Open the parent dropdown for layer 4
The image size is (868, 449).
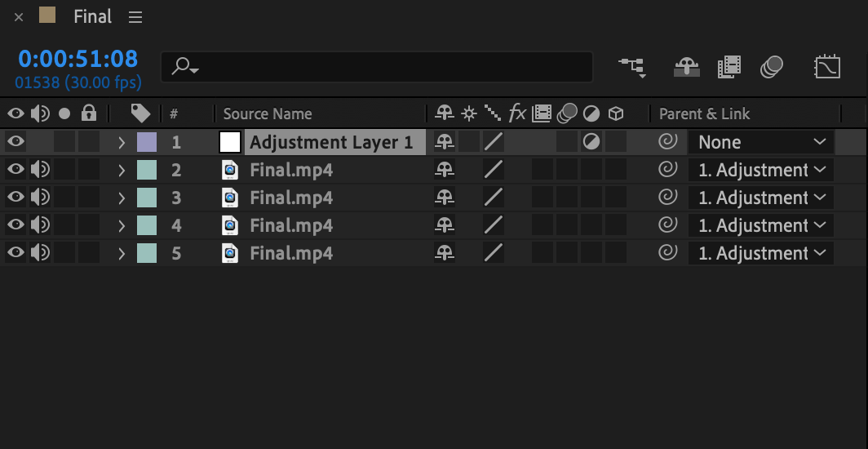[760, 225]
